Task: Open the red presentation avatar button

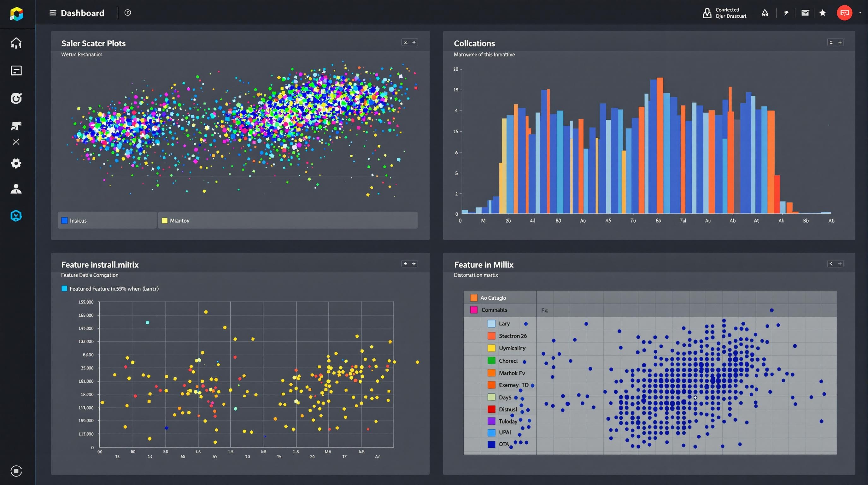Action: pyautogui.click(x=844, y=13)
